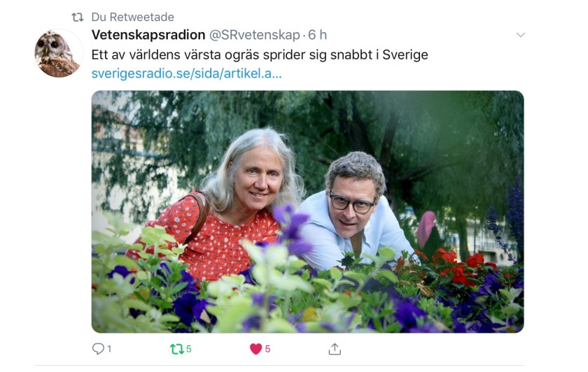The image size is (588, 372).
Task: Undo retweet via green retweet arrows
Action: (176, 349)
